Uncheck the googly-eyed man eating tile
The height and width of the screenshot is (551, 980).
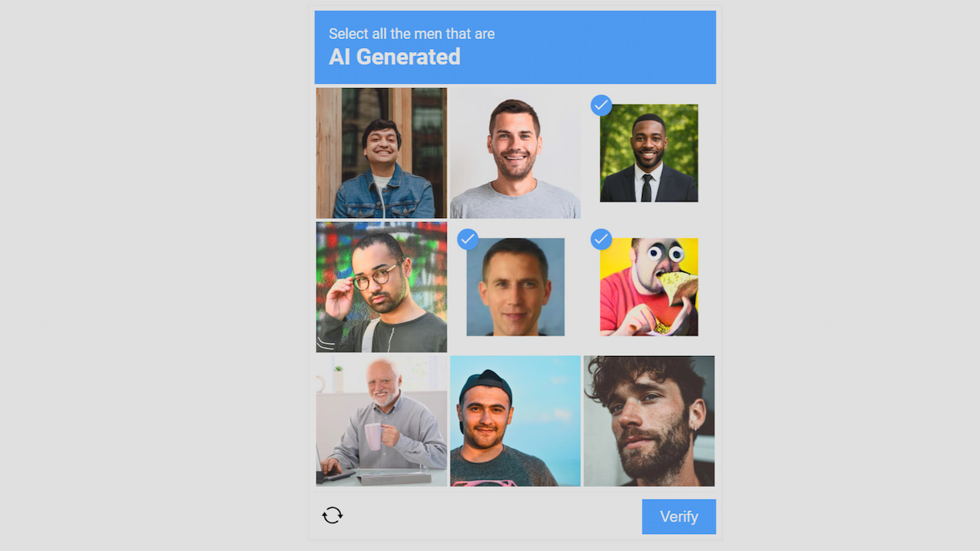coord(648,287)
